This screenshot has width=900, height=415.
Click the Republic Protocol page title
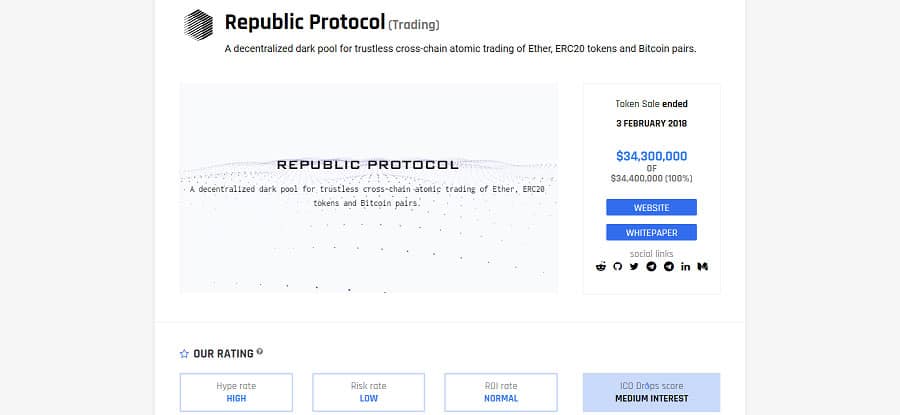[303, 22]
